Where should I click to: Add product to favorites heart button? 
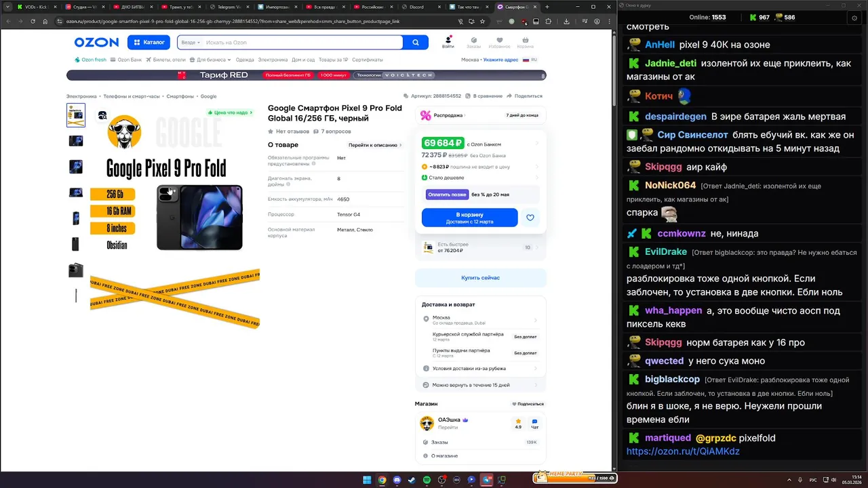(530, 218)
